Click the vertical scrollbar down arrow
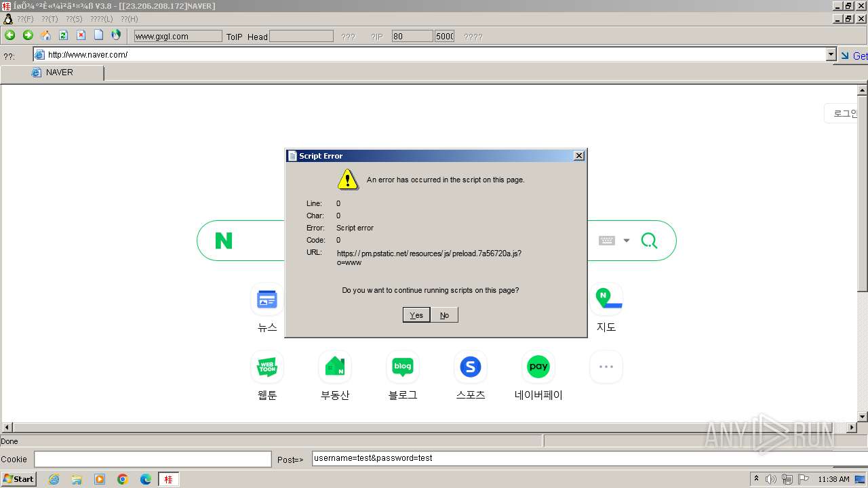868x488 pixels. click(863, 417)
